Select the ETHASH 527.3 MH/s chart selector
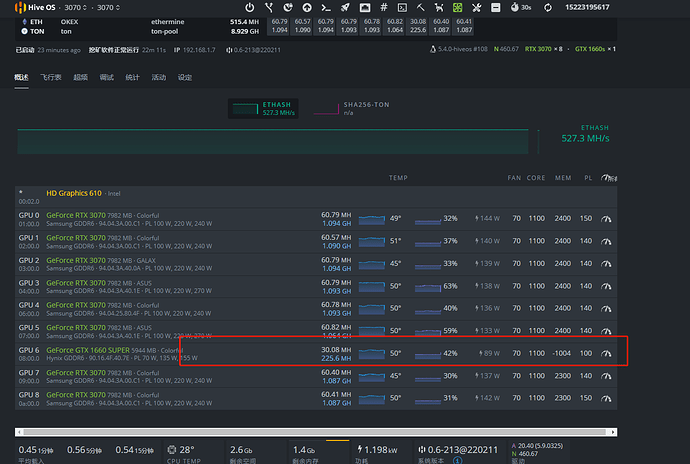The width and height of the screenshot is (690, 464). click(x=263, y=108)
